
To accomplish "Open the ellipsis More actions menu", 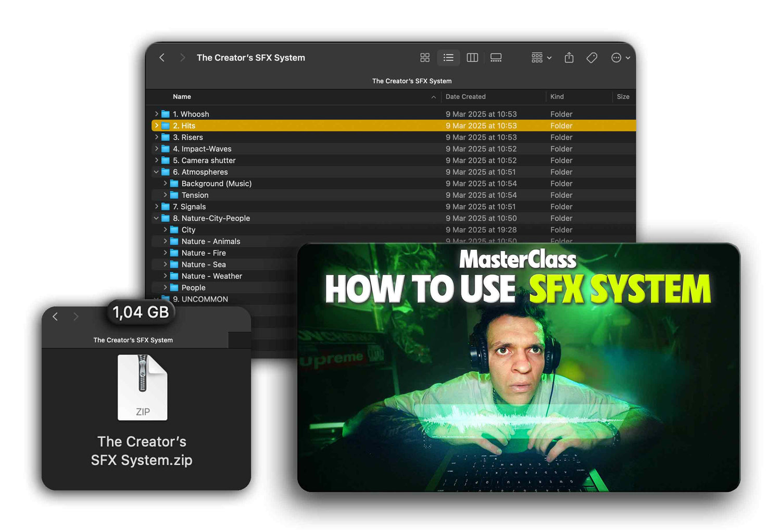I will (620, 58).
